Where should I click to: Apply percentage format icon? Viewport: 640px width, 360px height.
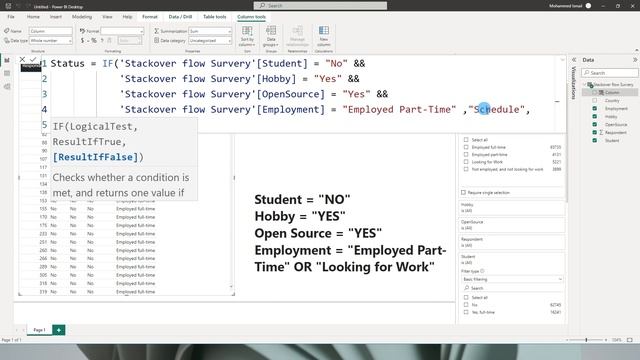click(94, 40)
